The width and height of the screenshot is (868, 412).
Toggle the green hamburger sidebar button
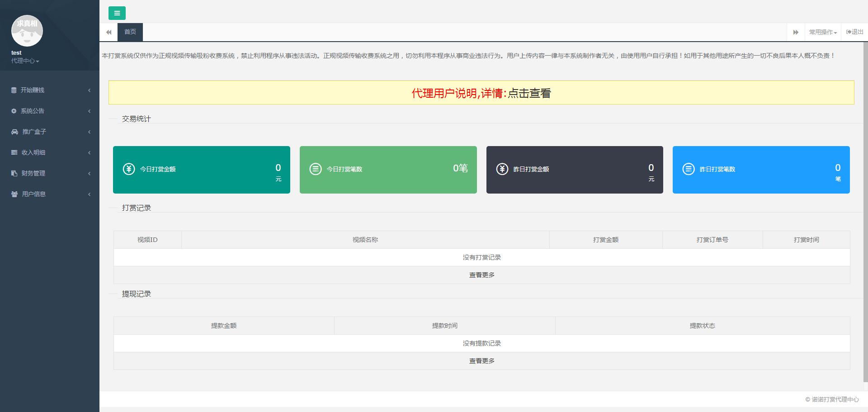pos(117,13)
